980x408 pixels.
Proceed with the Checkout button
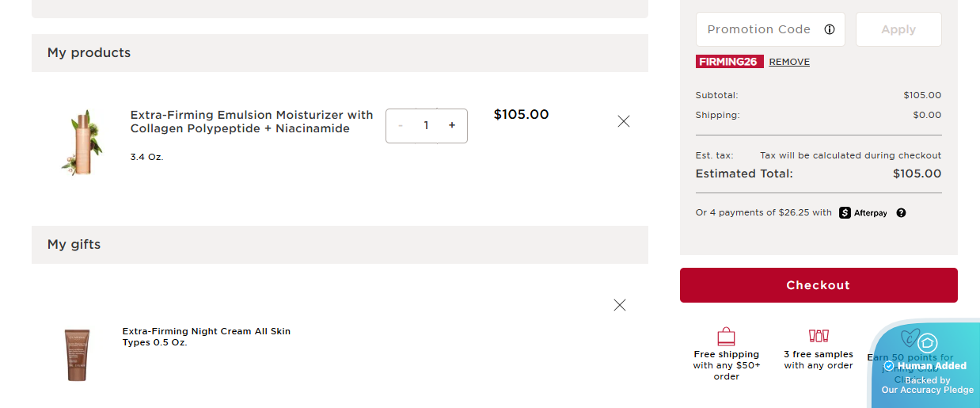pos(819,285)
